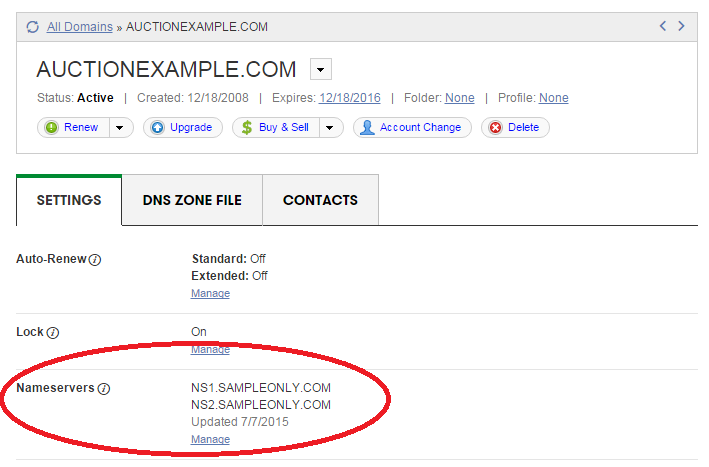This screenshot has height=467, width=709.
Task: Click Manage link under Auto-Renew
Action: (x=210, y=293)
